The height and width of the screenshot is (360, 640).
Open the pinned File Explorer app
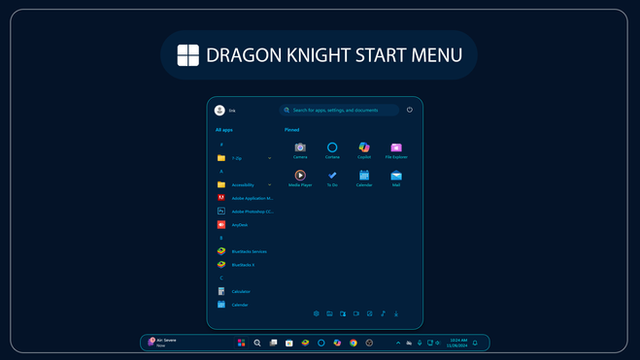point(396,150)
